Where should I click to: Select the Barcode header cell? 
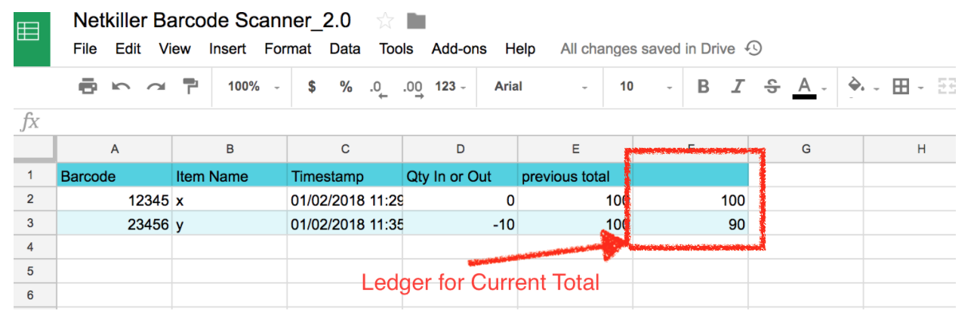point(114,176)
